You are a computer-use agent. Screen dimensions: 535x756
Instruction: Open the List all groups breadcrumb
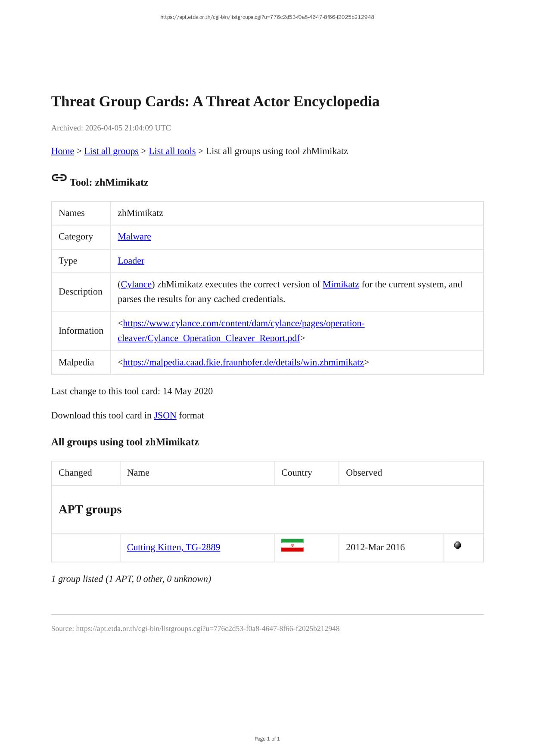(x=111, y=151)
